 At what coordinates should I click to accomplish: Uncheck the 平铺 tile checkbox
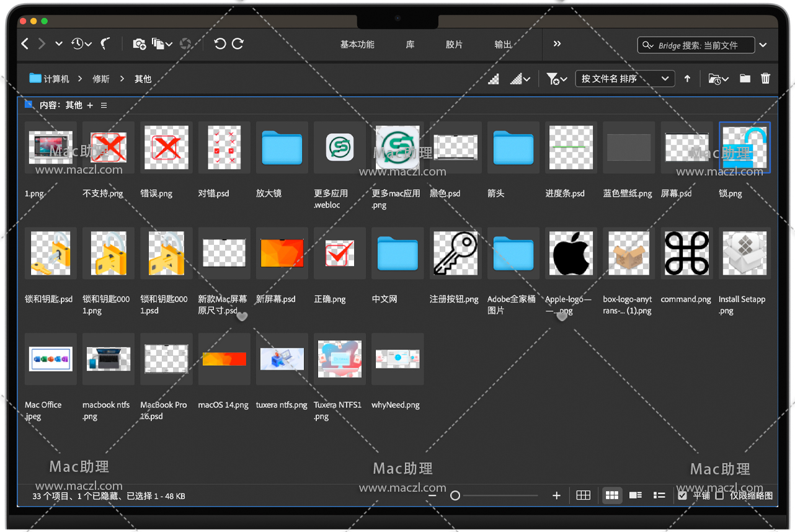(x=682, y=495)
